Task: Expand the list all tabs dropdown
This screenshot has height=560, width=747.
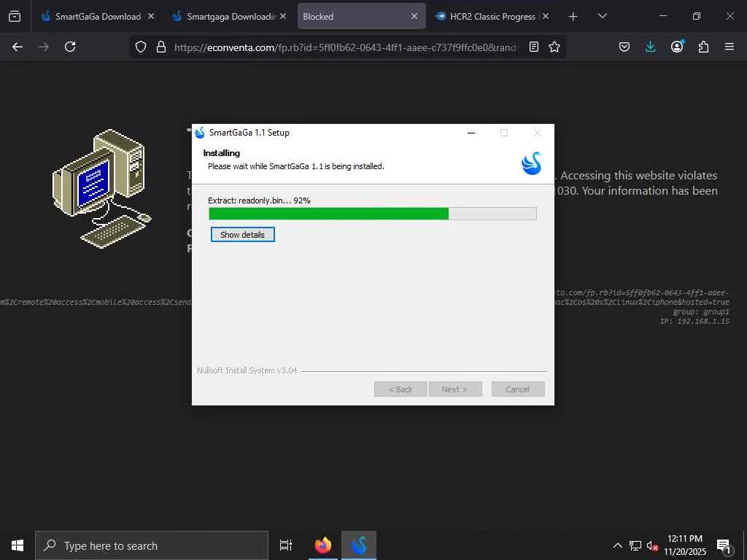Action: tap(603, 16)
